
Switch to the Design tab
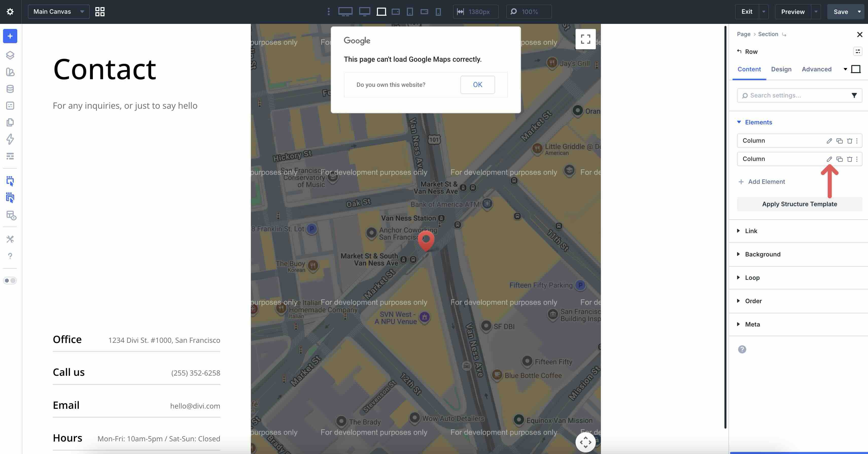(782, 69)
